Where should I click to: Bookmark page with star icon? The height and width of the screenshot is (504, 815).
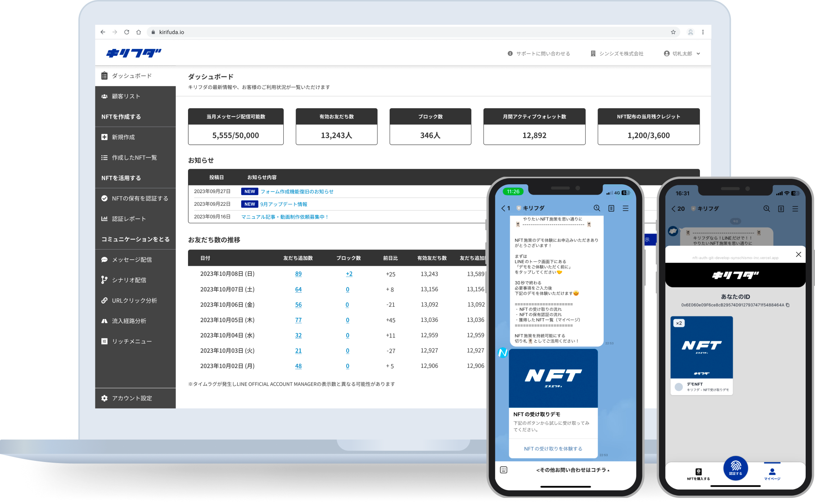coord(673,32)
